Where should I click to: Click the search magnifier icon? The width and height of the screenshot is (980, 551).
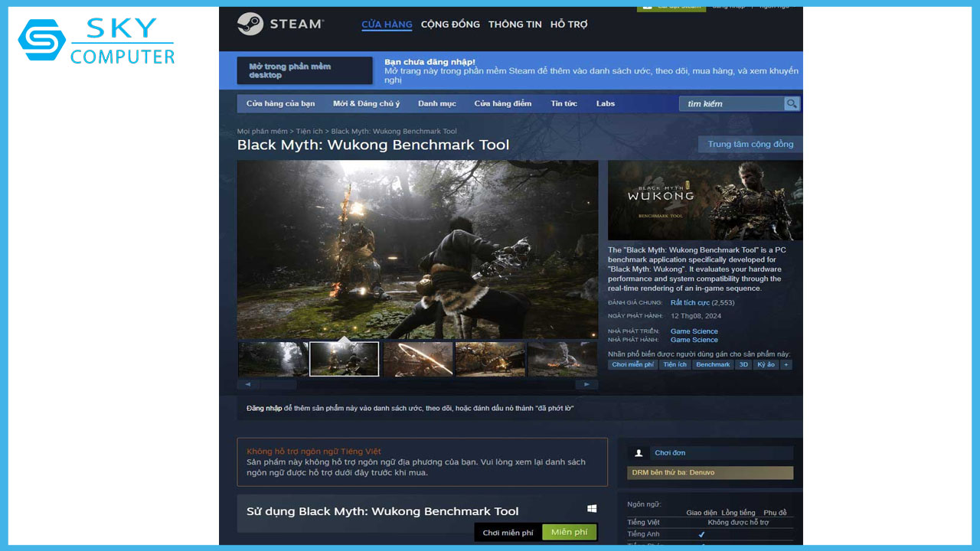(x=792, y=103)
